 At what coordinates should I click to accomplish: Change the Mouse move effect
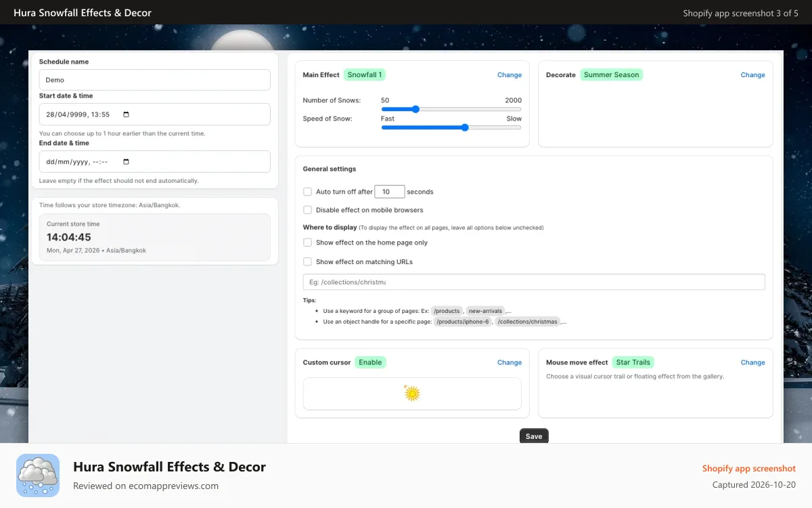[x=752, y=362]
